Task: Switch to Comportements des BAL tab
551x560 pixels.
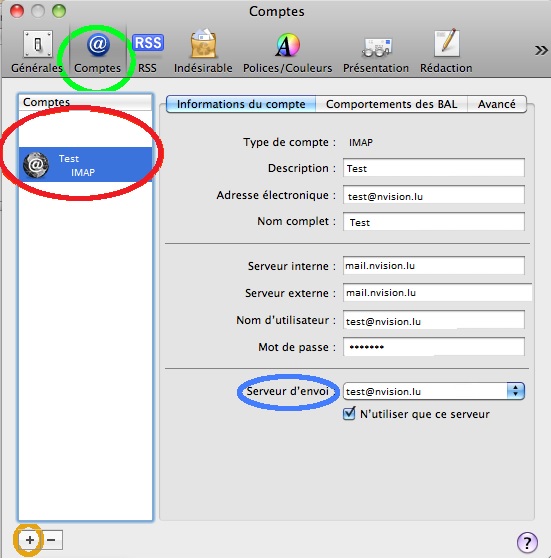Action: (x=391, y=104)
